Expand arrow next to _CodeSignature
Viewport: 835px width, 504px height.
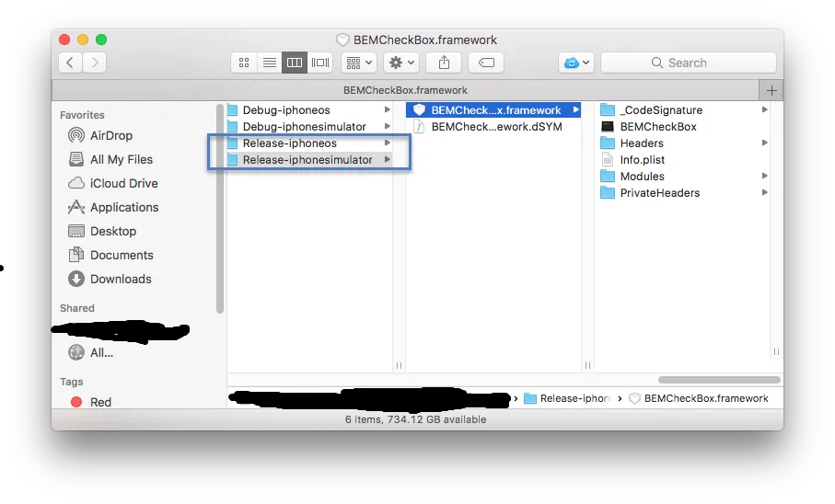coord(765,109)
